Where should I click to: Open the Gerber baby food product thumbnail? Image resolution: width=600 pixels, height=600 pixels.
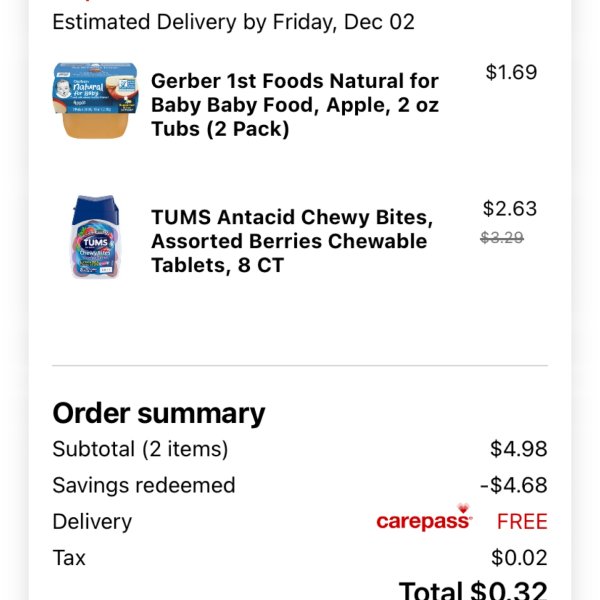pos(95,101)
